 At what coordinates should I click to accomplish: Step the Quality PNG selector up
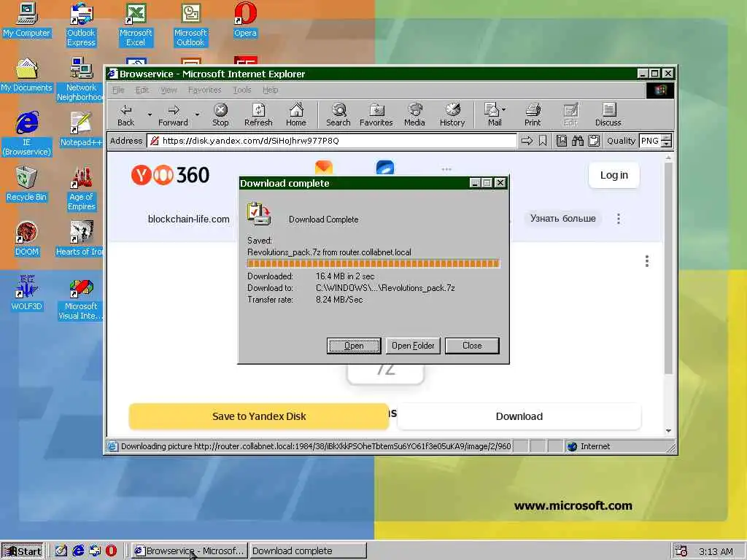pyautogui.click(x=667, y=138)
